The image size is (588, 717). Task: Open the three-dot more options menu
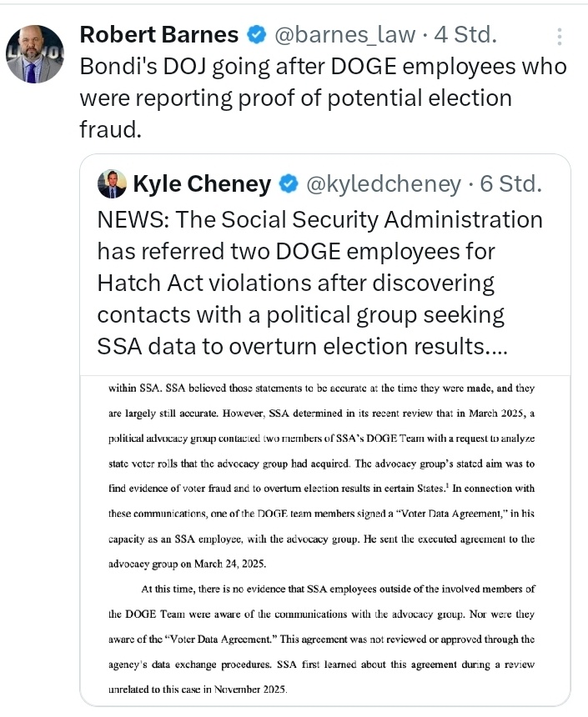point(560,36)
